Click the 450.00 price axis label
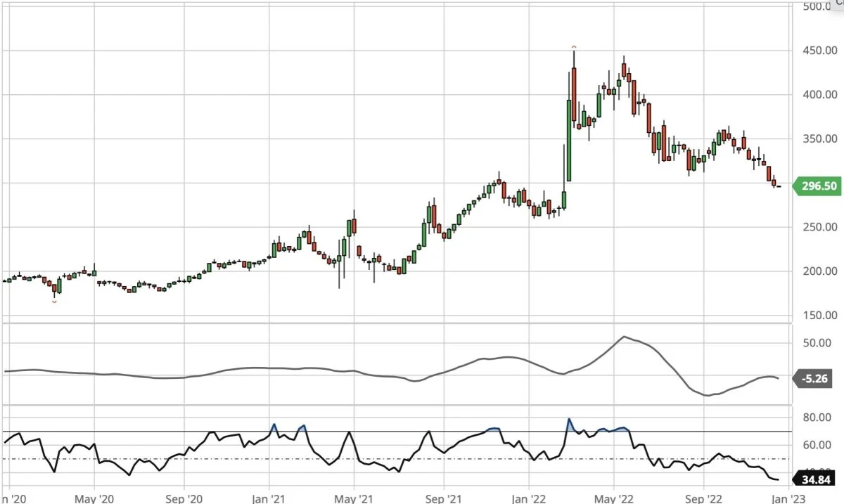The height and width of the screenshot is (504, 844). coord(819,51)
